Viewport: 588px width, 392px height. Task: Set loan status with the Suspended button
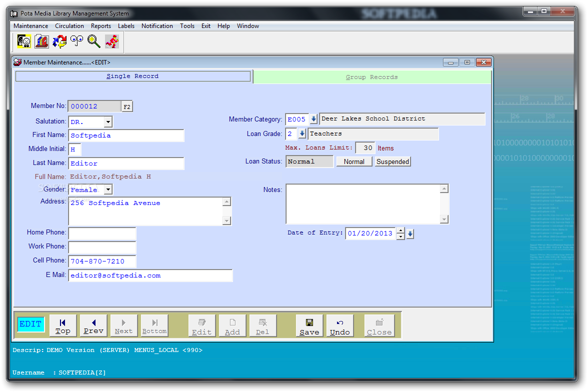coord(392,161)
